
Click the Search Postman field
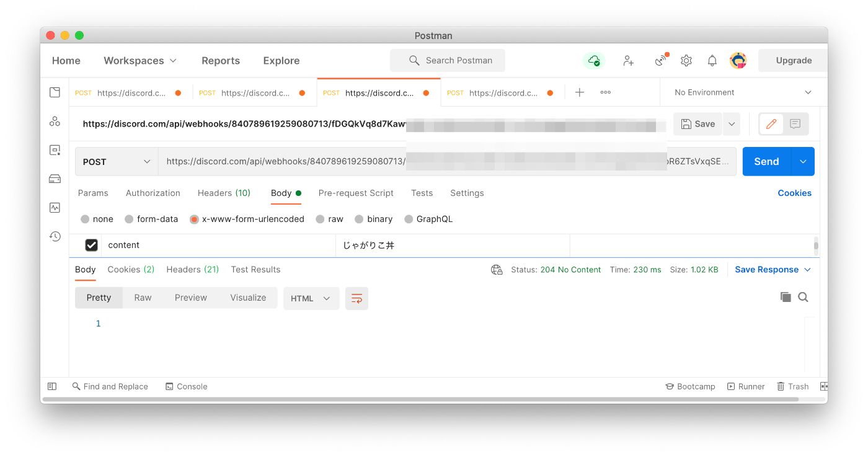[x=448, y=60]
